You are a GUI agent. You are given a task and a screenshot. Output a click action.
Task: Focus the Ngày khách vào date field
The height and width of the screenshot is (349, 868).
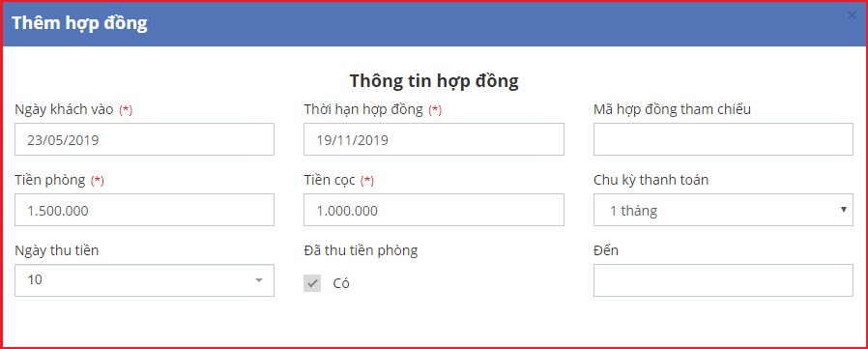click(144, 139)
